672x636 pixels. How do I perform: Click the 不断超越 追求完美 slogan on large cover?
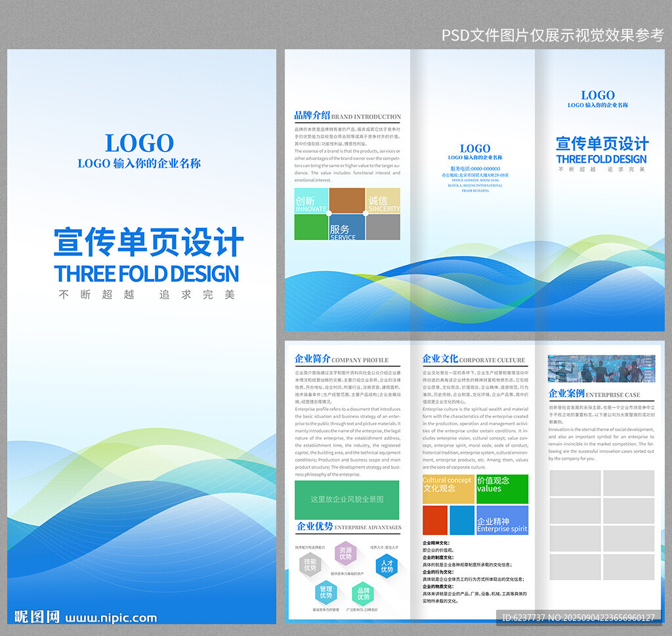point(147,295)
